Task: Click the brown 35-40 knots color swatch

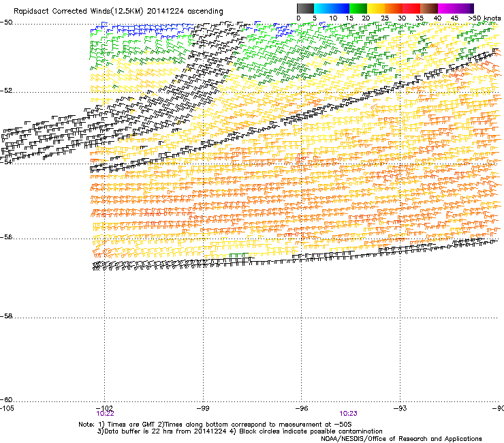Action: pos(429,8)
